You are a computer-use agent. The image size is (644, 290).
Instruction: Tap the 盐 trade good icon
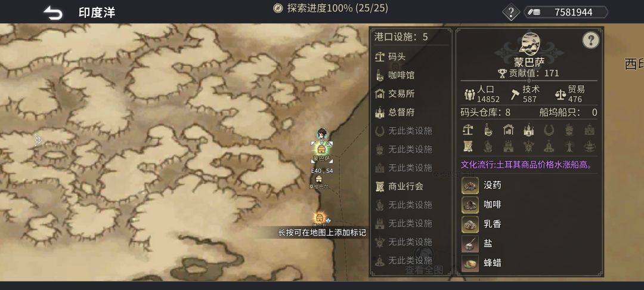pos(470,243)
